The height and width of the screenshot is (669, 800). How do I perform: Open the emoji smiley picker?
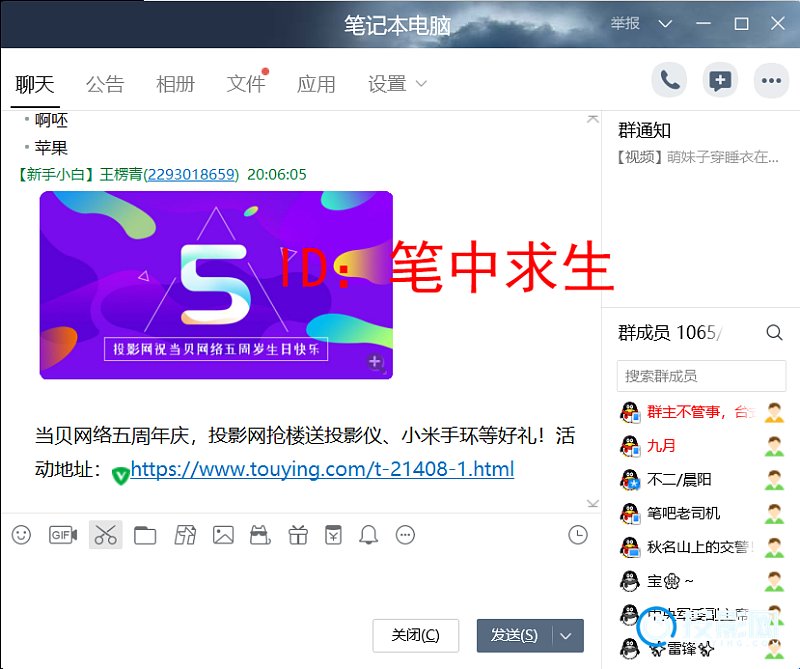[21, 535]
